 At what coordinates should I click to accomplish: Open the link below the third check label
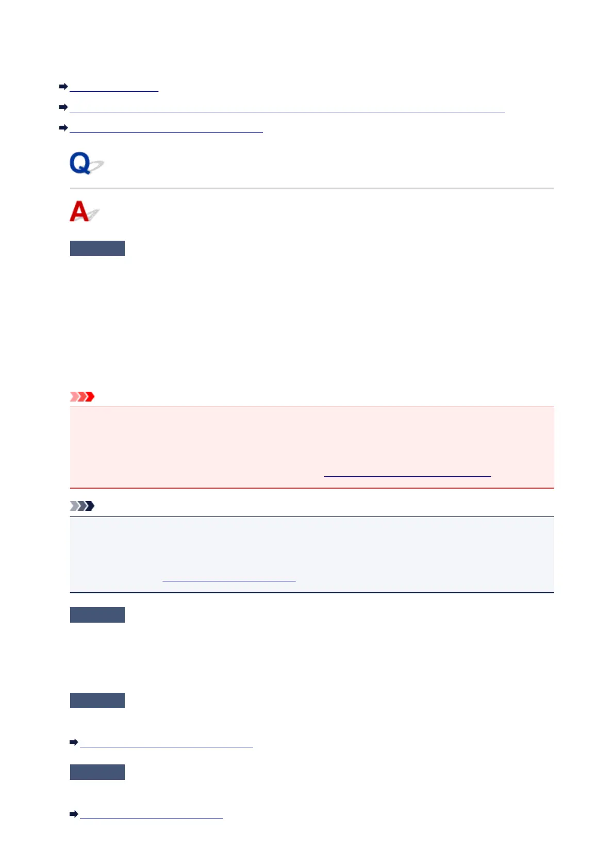click(167, 743)
